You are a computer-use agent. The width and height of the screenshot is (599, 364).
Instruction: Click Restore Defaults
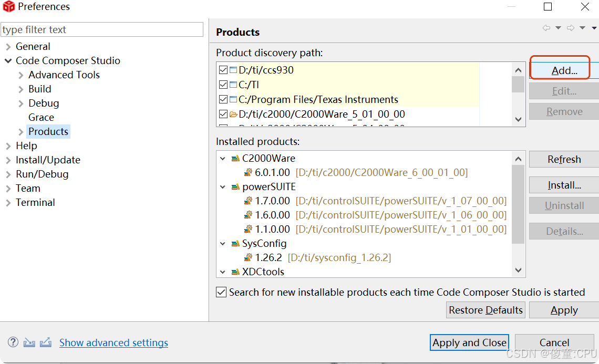[486, 310]
